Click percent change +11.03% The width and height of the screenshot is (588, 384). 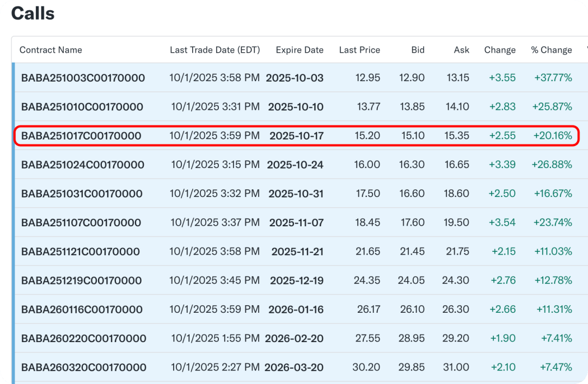pyautogui.click(x=553, y=251)
